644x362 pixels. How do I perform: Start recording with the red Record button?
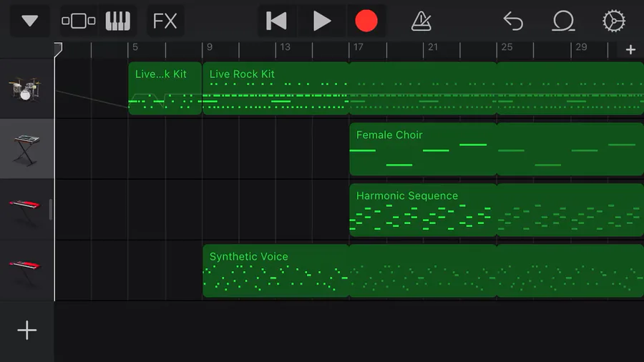click(366, 21)
